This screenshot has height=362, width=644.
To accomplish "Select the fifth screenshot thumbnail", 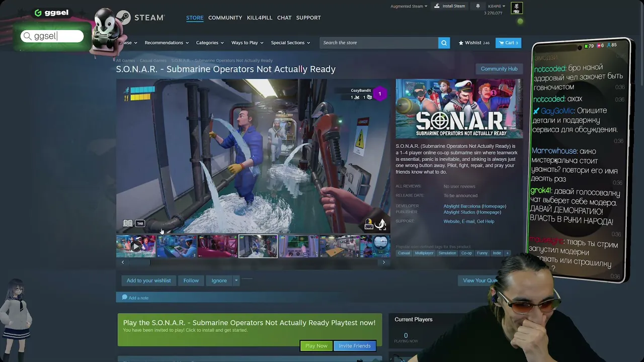I will coord(298,246).
